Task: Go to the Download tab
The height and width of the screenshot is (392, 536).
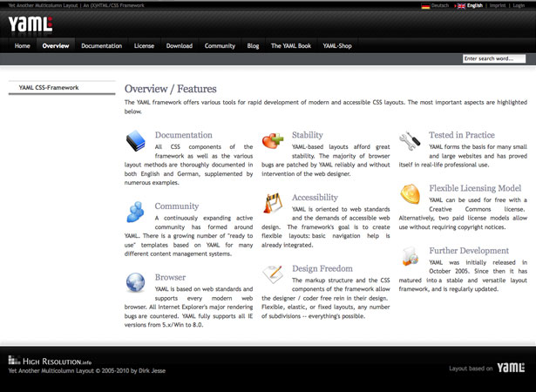Action: pos(180,46)
